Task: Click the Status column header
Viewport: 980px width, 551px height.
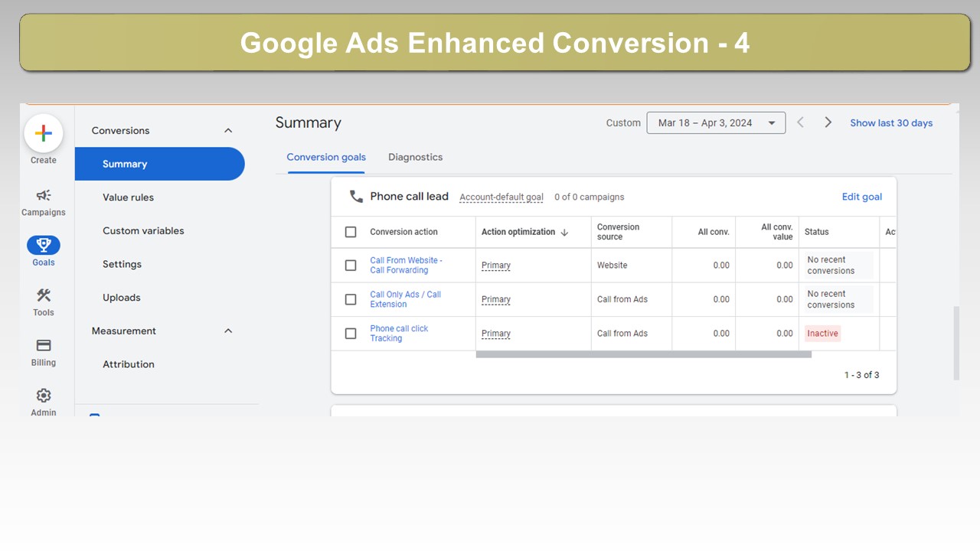Action: [x=817, y=232]
